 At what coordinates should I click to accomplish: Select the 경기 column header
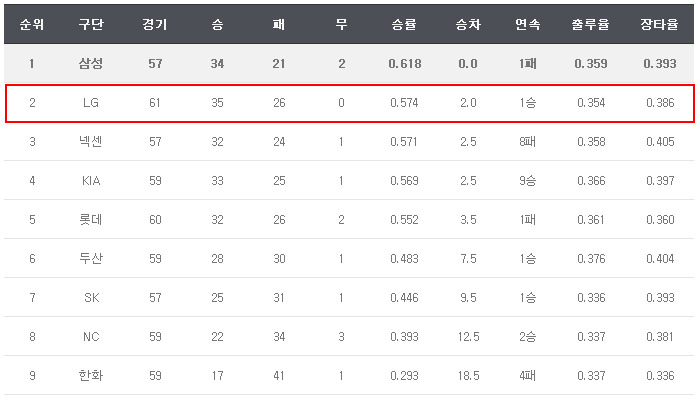(155, 24)
